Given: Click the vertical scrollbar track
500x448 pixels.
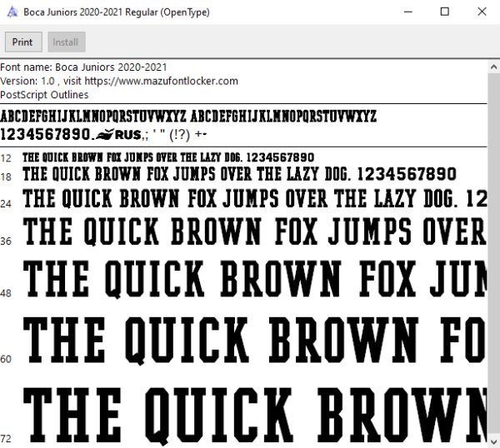Looking at the screenshot, I should (493, 254).
